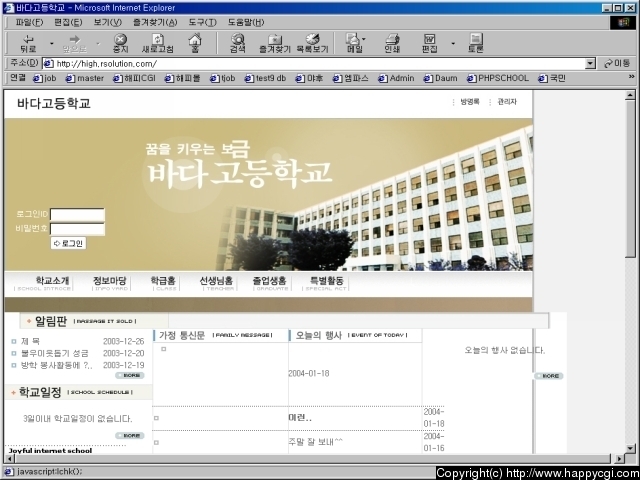Viewport: 640px width, 480px height.
Task: Open 선생님홈 teacher navigation tab
Action: [x=216, y=283]
